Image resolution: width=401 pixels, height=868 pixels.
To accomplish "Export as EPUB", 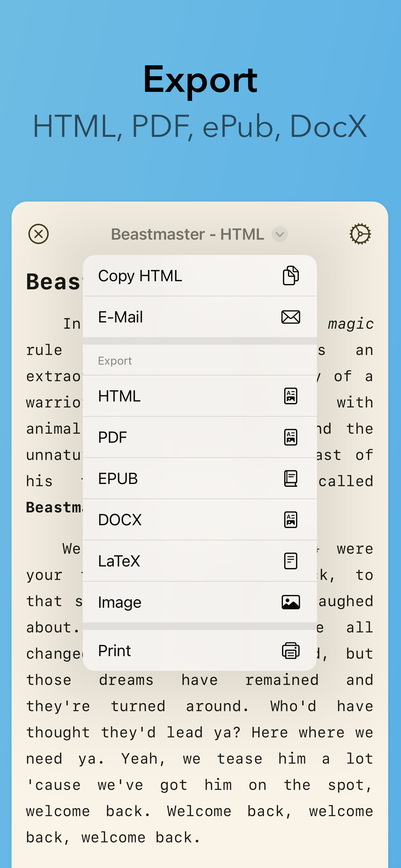I will click(x=200, y=478).
